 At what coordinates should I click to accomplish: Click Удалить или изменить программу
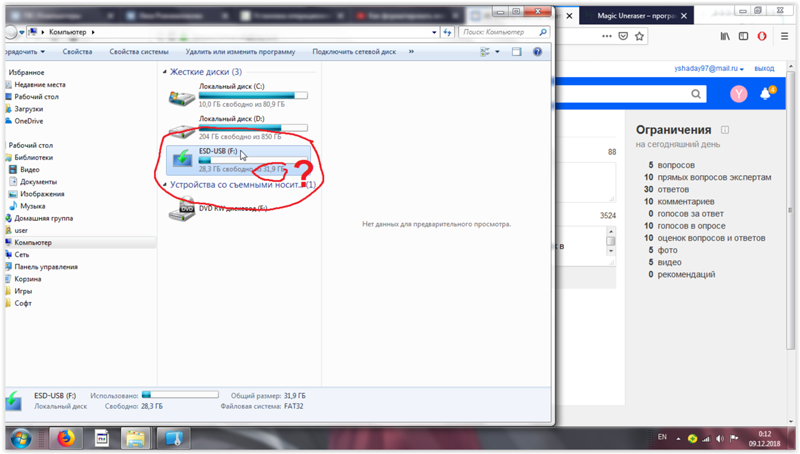pos(240,52)
